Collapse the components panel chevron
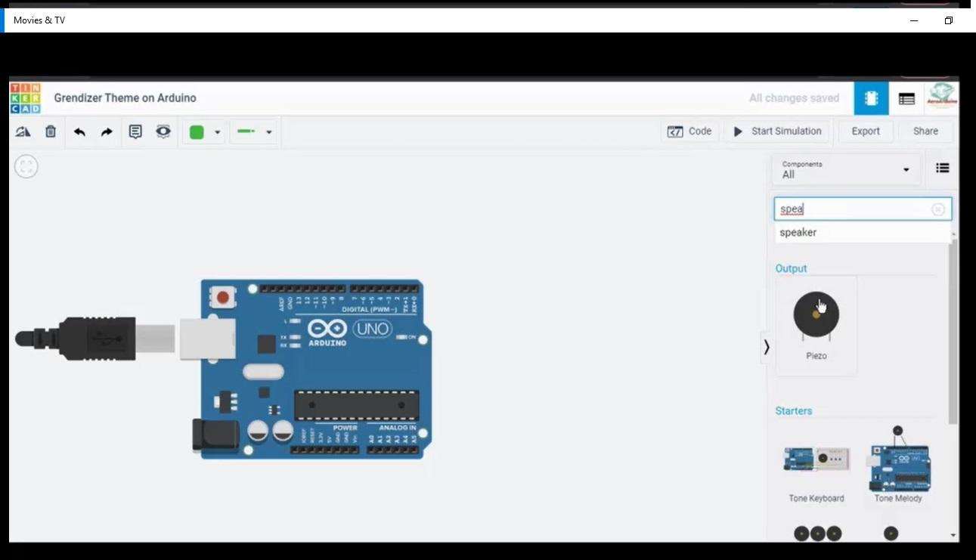 (767, 347)
